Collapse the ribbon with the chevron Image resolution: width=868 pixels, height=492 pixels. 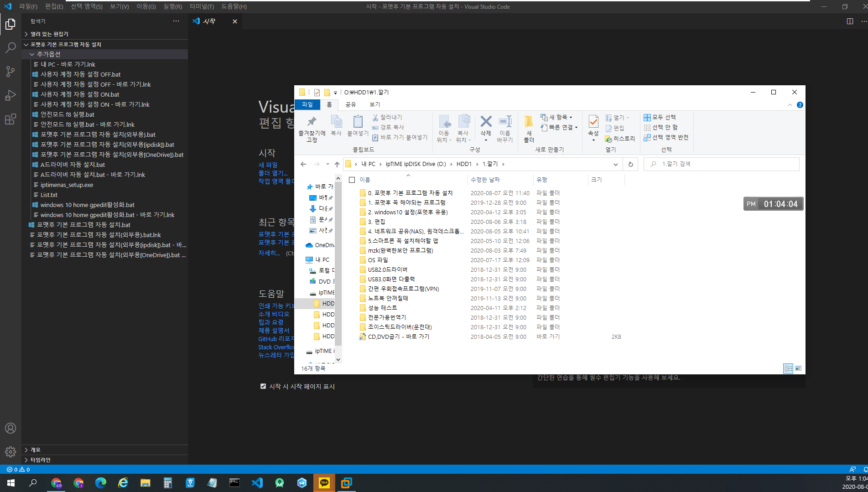click(x=790, y=105)
